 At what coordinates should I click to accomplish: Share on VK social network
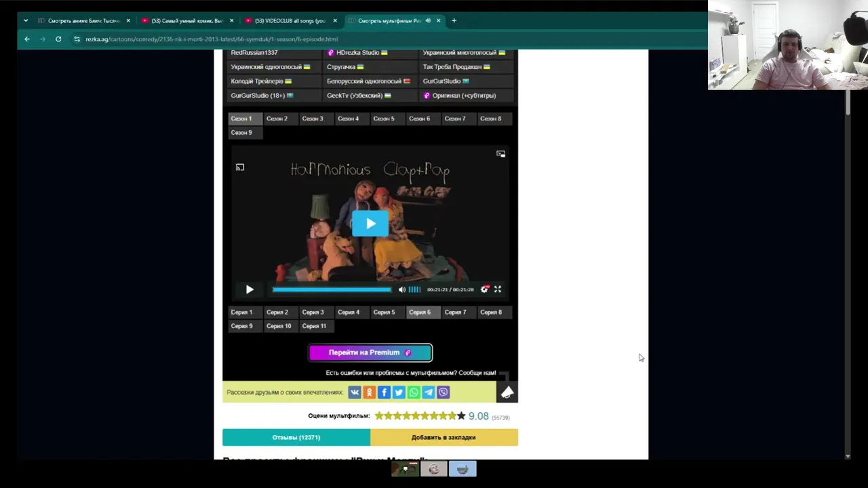[355, 392]
